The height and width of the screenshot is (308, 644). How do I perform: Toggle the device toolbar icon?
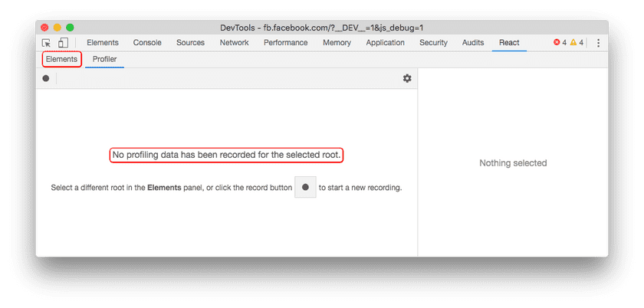(x=63, y=43)
